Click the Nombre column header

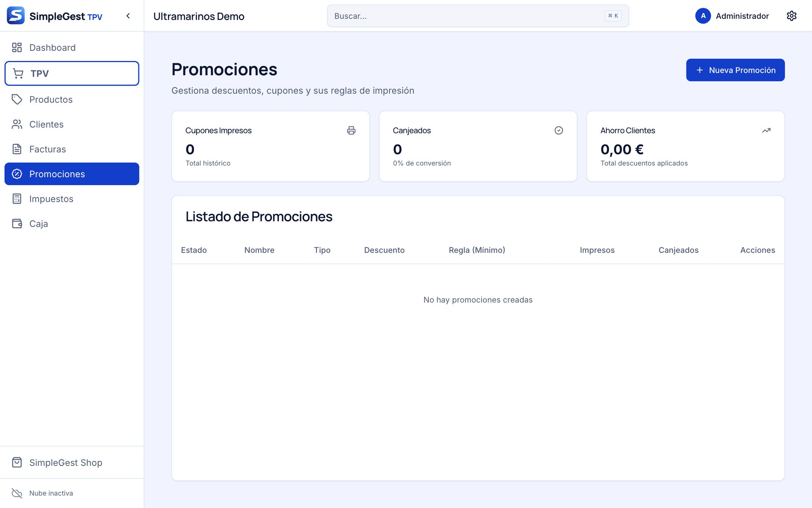click(259, 250)
